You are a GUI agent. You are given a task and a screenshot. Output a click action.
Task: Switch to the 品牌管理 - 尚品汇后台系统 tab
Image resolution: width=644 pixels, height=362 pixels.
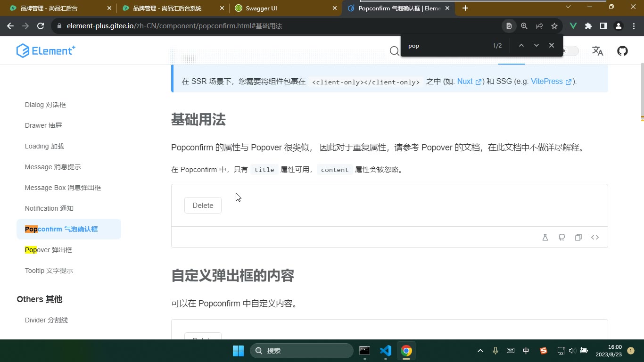pos(173,8)
